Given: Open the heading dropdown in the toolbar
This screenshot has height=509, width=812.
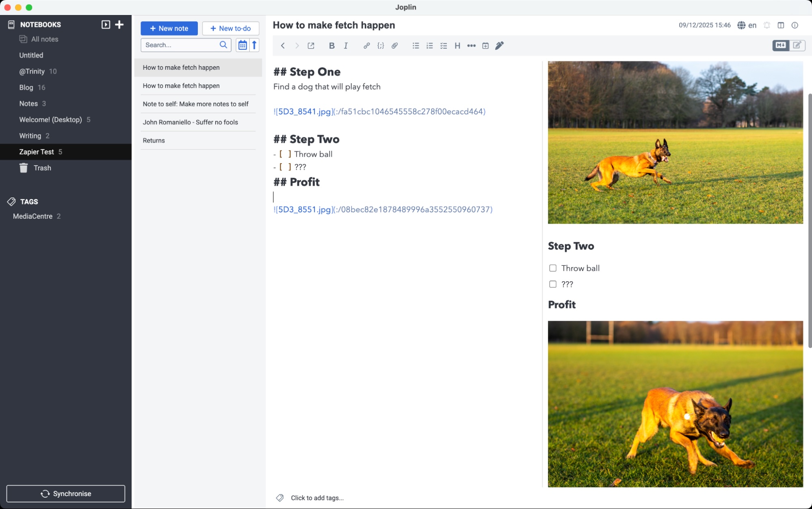Looking at the screenshot, I should (457, 45).
